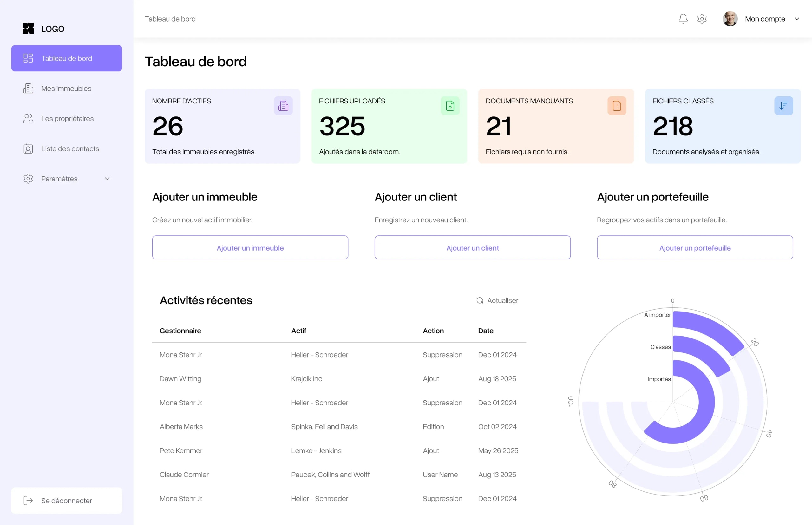Click the logout arrow icon
Viewport: 812px width, 525px height.
28,501
